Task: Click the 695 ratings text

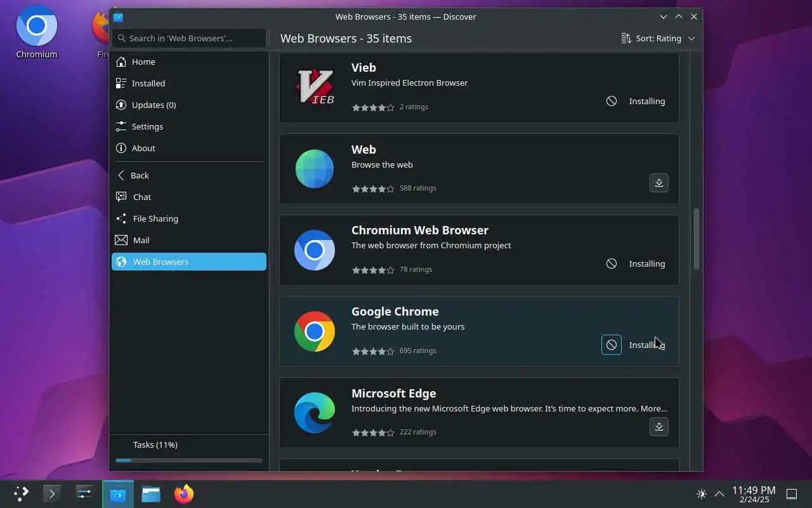Action: (x=417, y=351)
